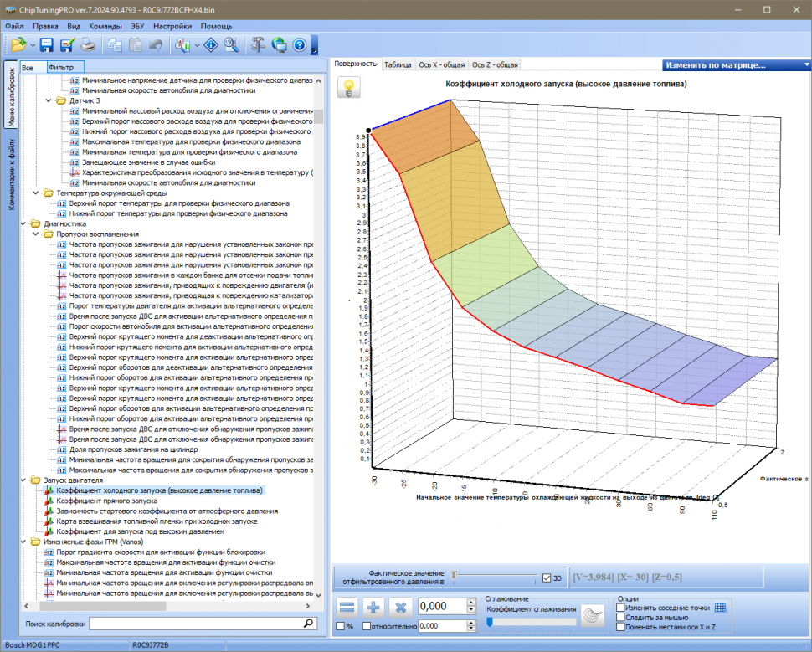Screen dimensions: 812x652
Task: Enable 'Изменять соседние точки' checkbox
Action: pyautogui.click(x=619, y=608)
